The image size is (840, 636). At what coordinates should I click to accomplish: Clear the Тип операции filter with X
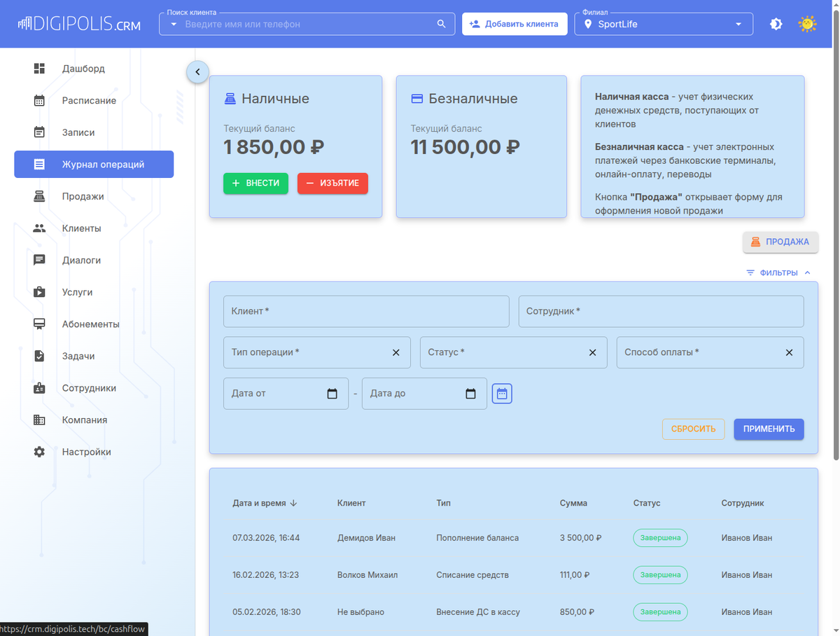(x=396, y=352)
